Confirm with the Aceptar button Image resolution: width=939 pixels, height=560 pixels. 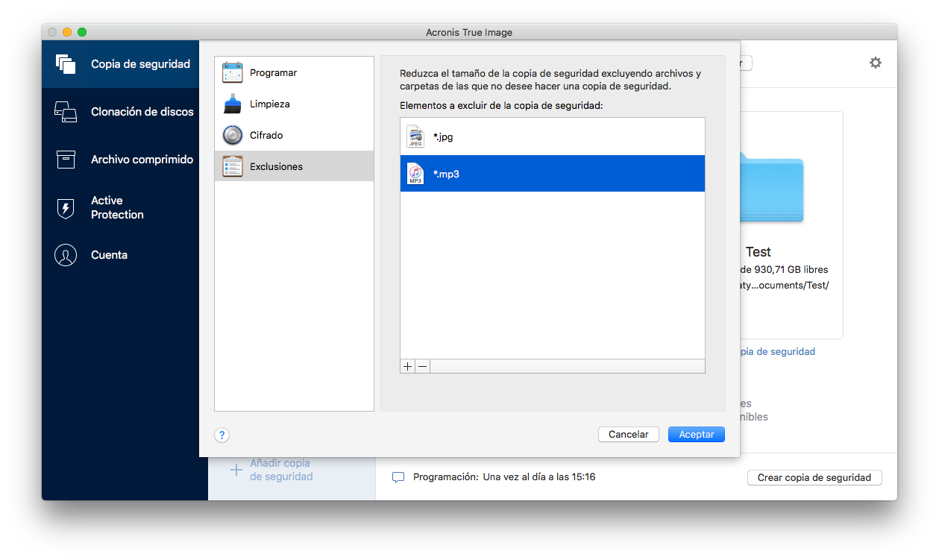[696, 435]
